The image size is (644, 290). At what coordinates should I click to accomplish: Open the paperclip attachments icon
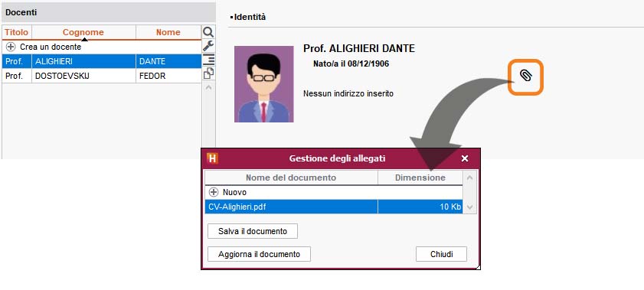point(525,76)
